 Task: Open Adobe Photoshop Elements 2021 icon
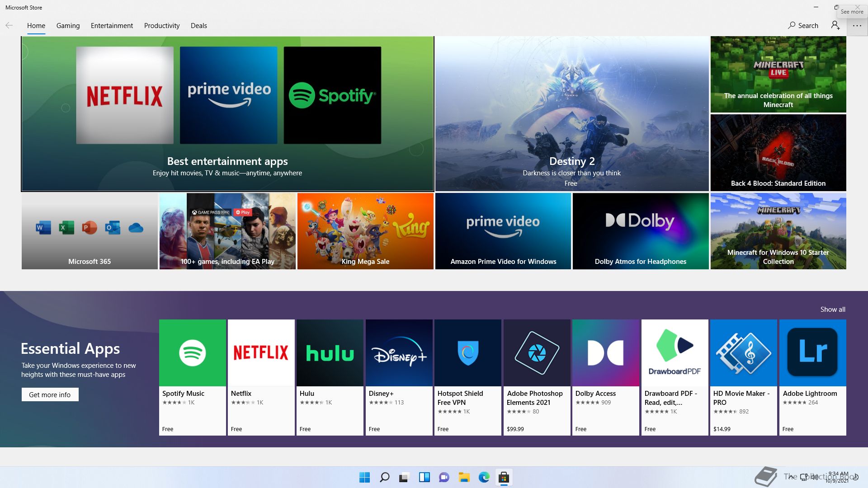537,353
